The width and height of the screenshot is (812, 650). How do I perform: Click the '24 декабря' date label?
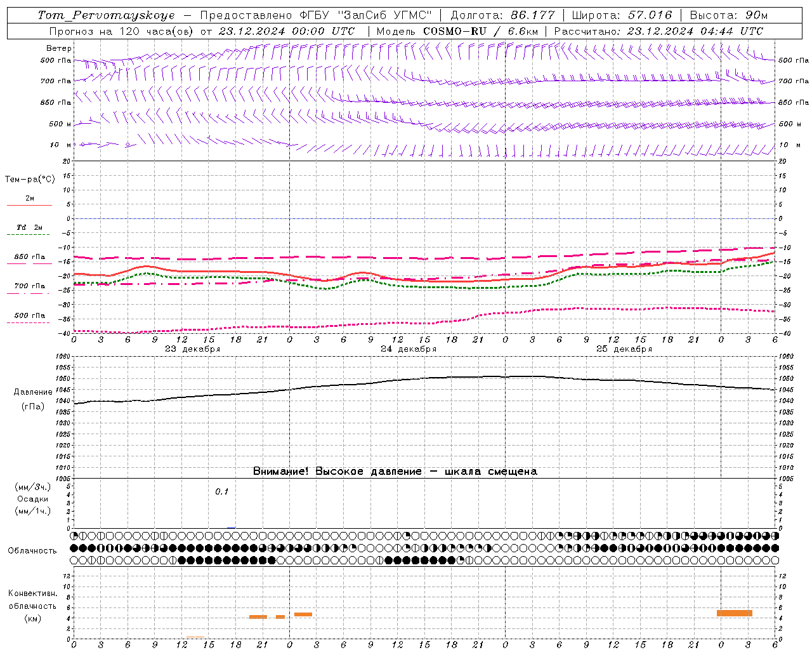pos(409,349)
